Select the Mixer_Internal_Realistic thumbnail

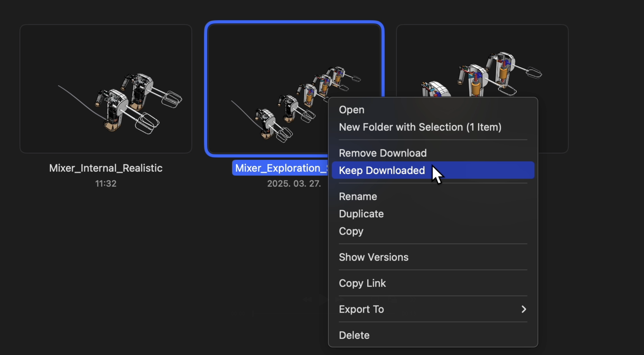[106, 89]
